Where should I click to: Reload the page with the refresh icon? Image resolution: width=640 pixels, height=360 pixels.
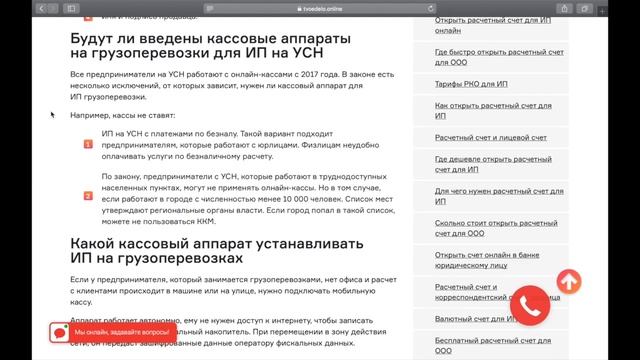[430, 9]
